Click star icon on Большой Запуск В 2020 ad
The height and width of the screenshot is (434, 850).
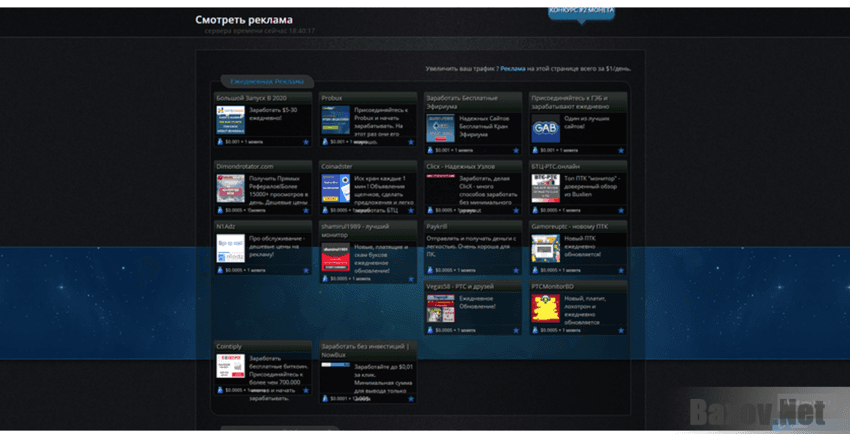click(306, 150)
